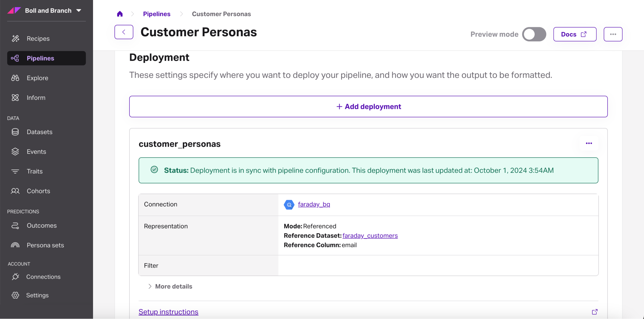Open Recipes from the sidebar
644x319 pixels.
38,39
